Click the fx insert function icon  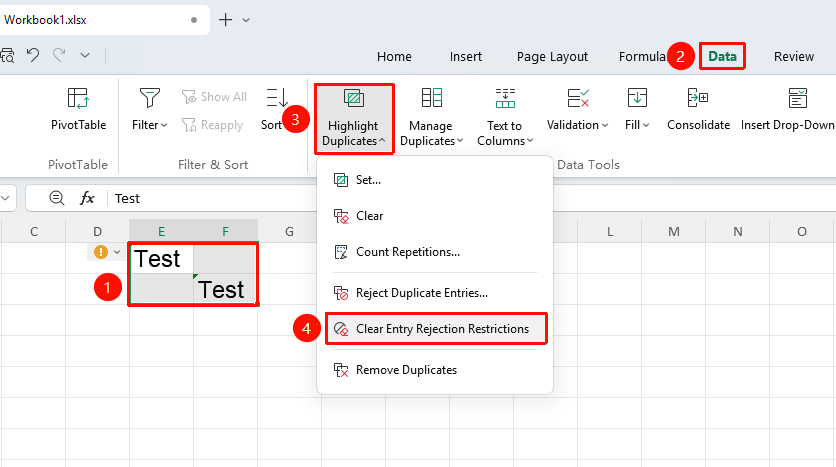87,198
